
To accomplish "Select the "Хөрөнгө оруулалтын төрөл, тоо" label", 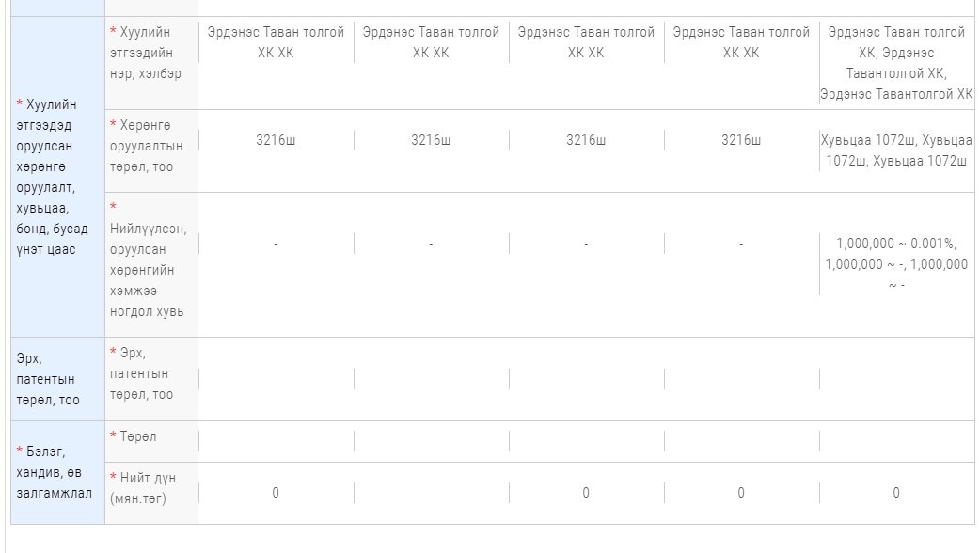I will pyautogui.click(x=150, y=146).
